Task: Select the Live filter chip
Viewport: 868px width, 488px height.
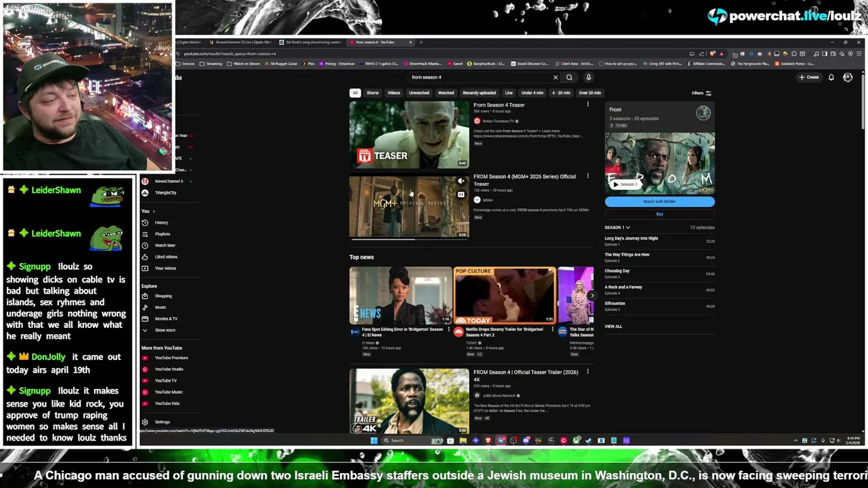Action: [x=509, y=93]
